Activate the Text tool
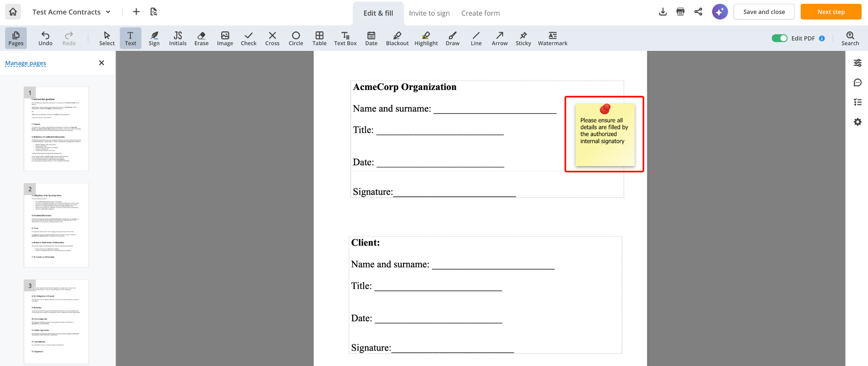This screenshot has height=366, width=868. pos(131,38)
